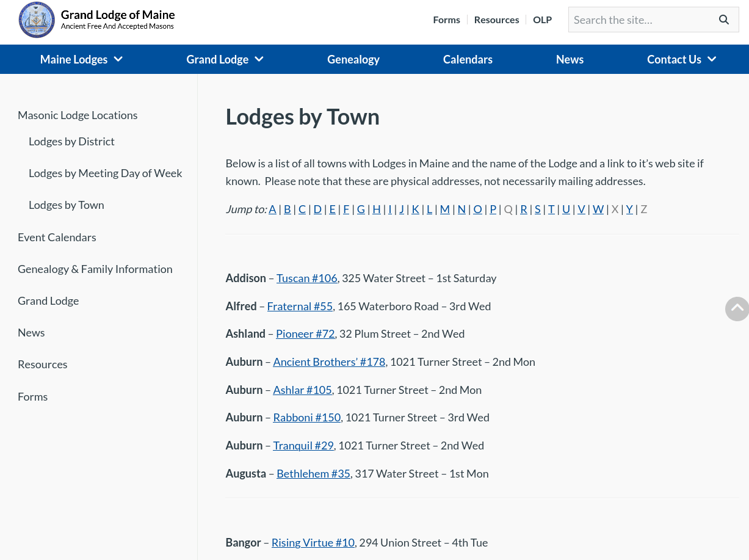The height and width of the screenshot is (560, 749).
Task: Open the Genealogy navigation item
Action: click(353, 59)
